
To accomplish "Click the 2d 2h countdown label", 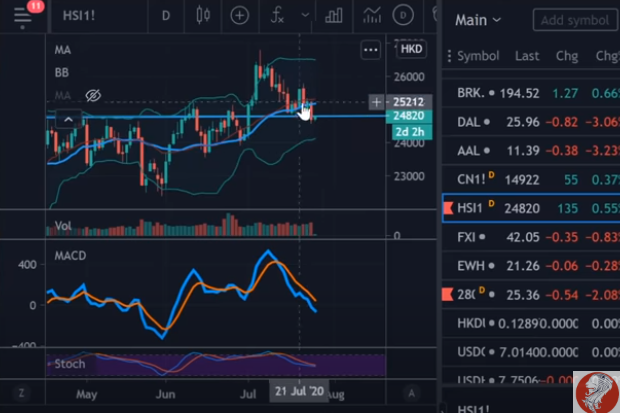I will (410, 132).
